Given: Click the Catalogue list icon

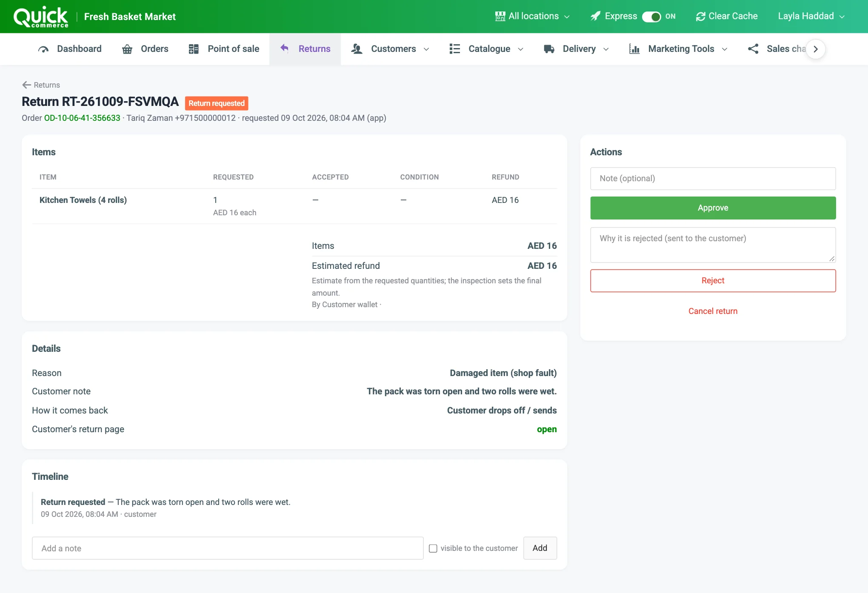Looking at the screenshot, I should click(x=455, y=49).
